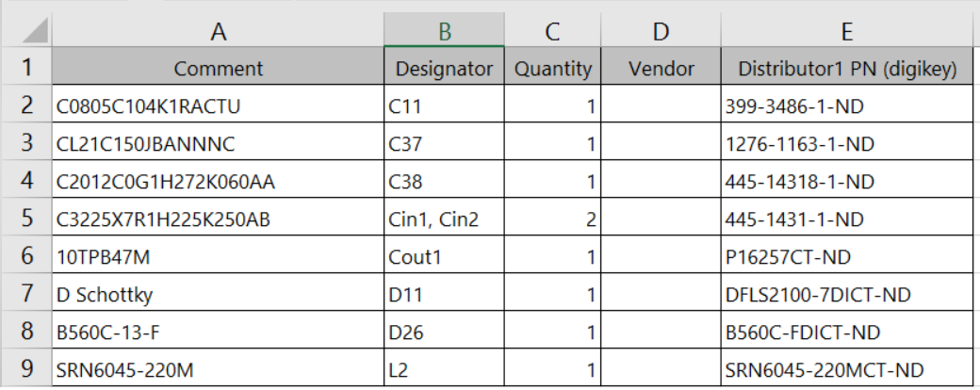Select cell containing D Schottky
The width and height of the screenshot is (980, 390).
click(x=219, y=294)
